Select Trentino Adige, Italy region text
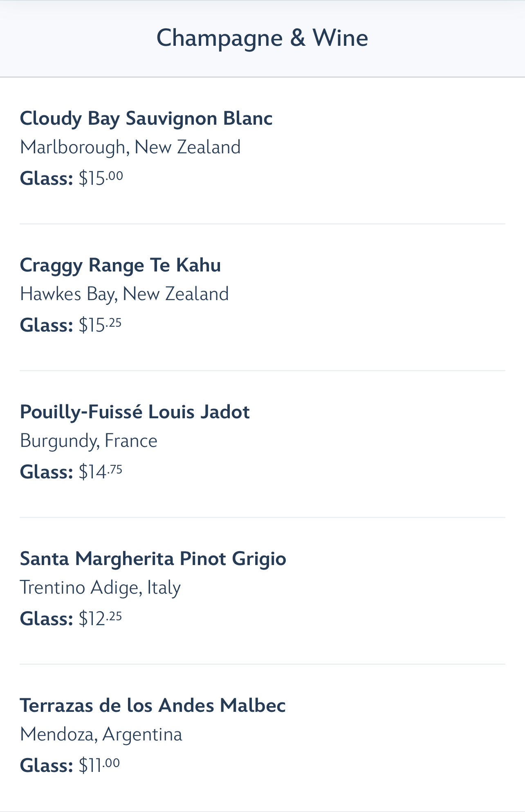Screen dimensions: 525x812 tap(100, 588)
